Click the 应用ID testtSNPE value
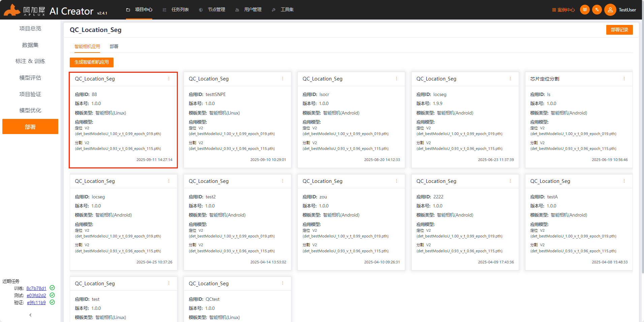The image size is (644, 322). pyautogui.click(x=216, y=95)
